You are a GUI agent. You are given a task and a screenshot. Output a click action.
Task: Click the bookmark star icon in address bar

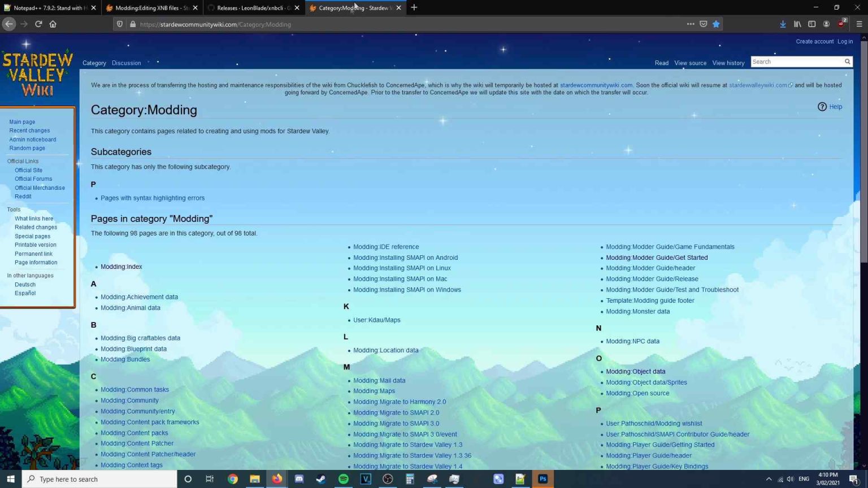(716, 24)
